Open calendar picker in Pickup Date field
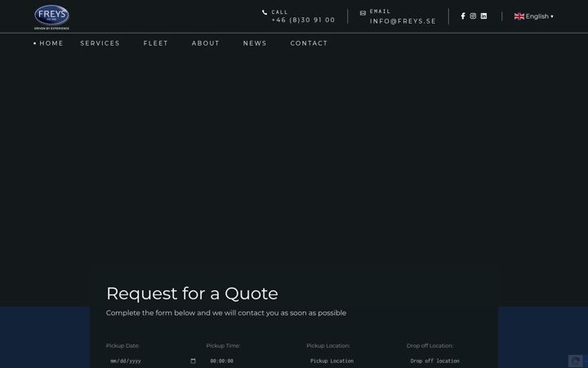The height and width of the screenshot is (368, 588). click(193, 361)
